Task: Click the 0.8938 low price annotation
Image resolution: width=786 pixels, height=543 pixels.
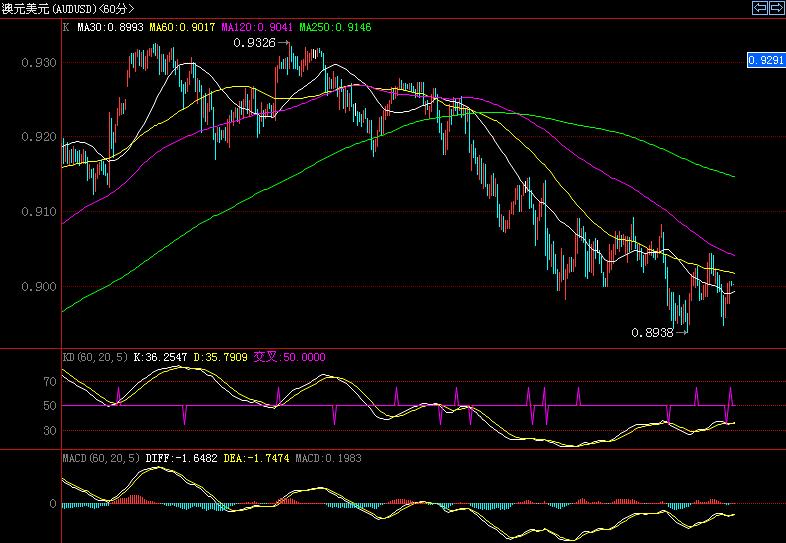Action: [x=652, y=333]
